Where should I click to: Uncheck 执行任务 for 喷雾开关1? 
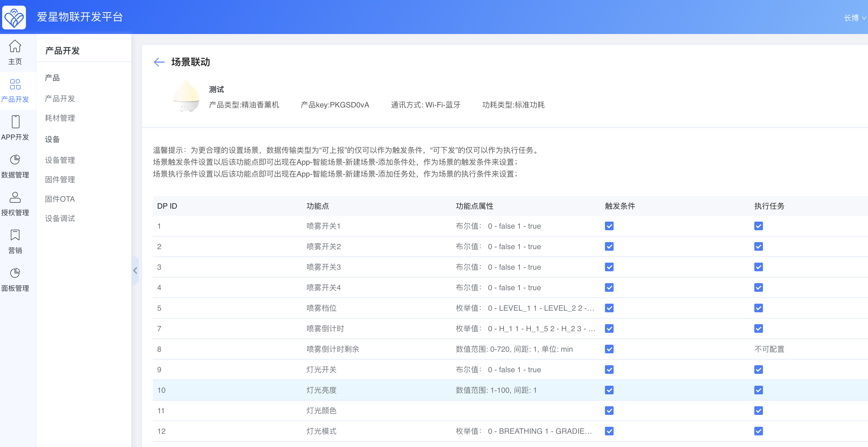[x=759, y=226]
